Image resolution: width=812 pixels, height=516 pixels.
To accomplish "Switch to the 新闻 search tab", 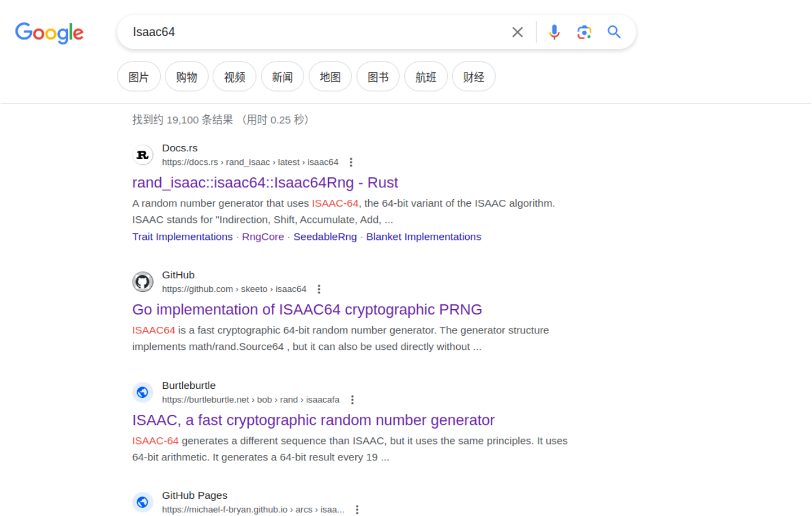I will point(282,76).
